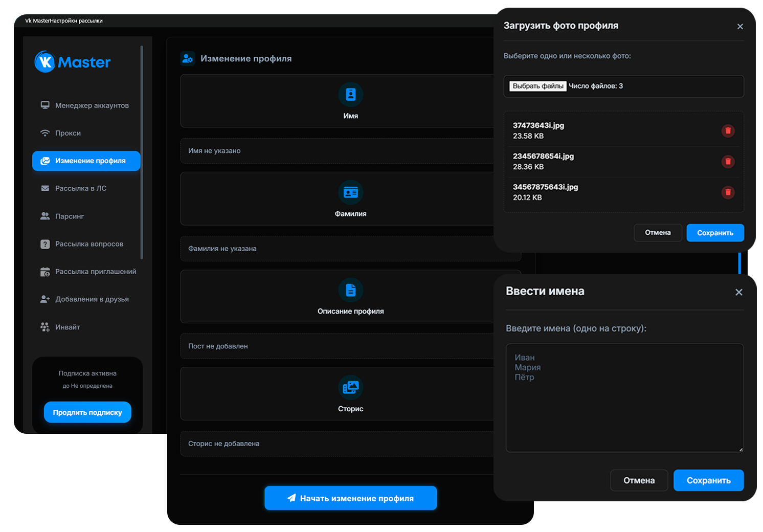Click the Имя profile card icon
Image resolution: width=763 pixels, height=532 pixels.
click(x=350, y=95)
